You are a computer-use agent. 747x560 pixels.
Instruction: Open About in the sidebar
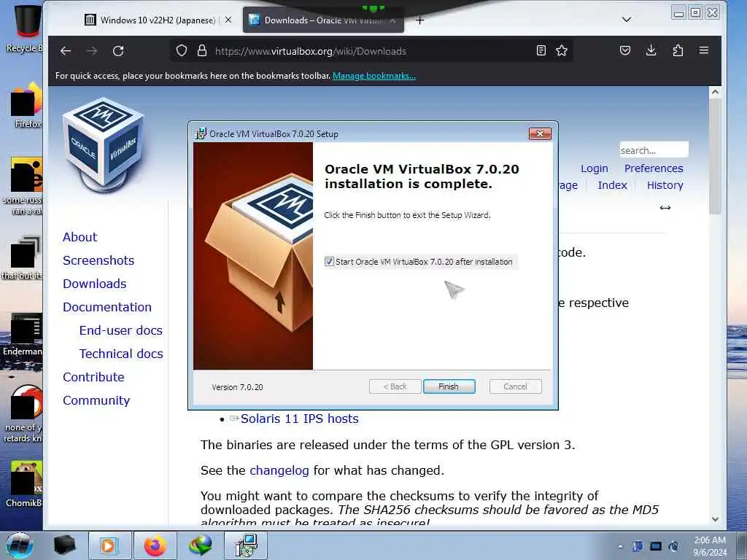[x=80, y=237]
